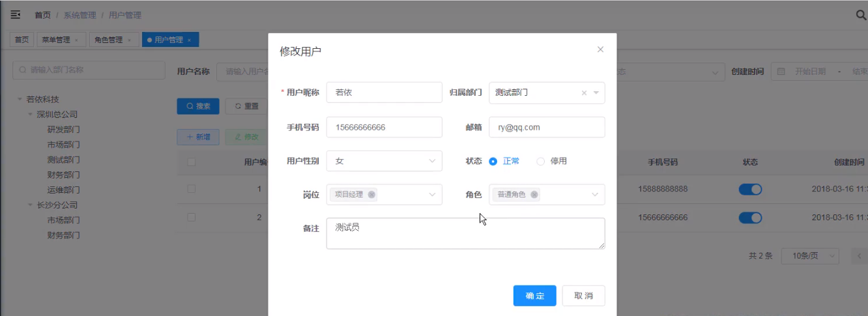Image resolution: width=868 pixels, height=316 pixels.
Task: Open the header search magnifier icon
Action: pos(861,15)
